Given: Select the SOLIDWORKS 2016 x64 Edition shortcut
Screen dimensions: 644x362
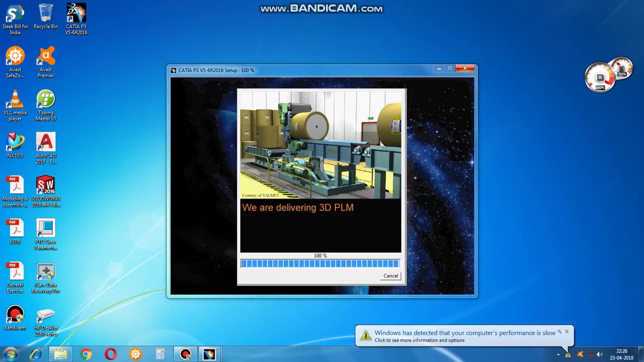Looking at the screenshot, I should (46, 192).
